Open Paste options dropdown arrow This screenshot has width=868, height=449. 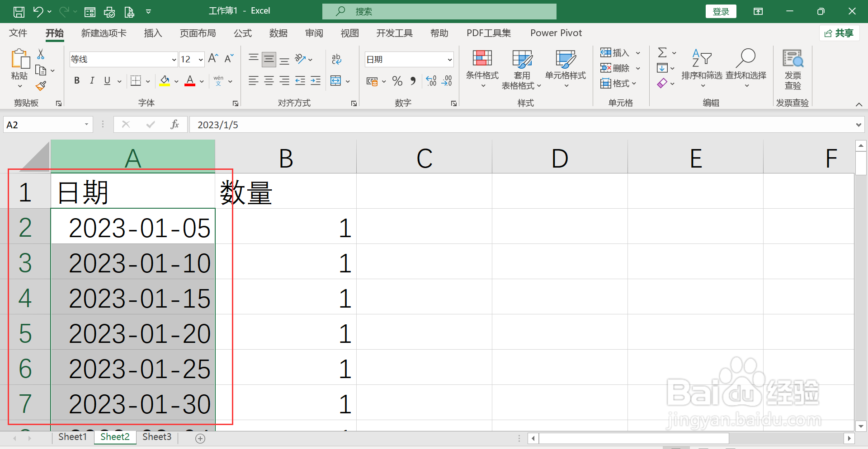[20, 86]
